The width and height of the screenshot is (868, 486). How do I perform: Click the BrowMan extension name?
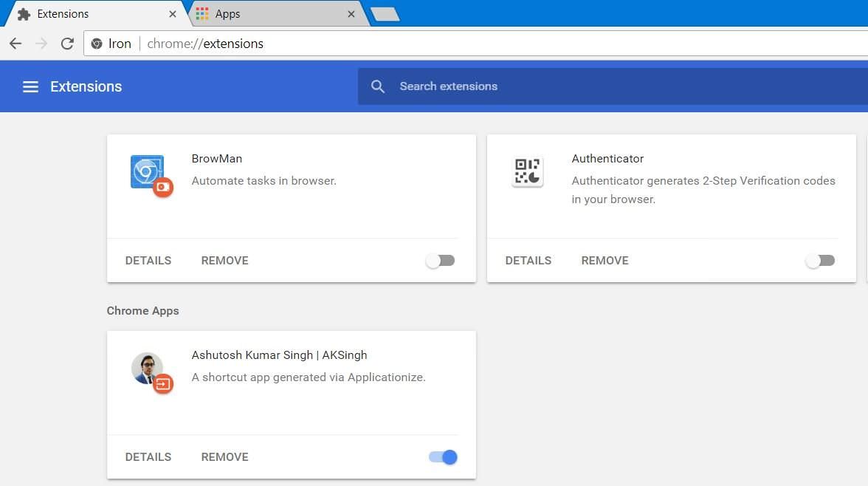coord(217,159)
